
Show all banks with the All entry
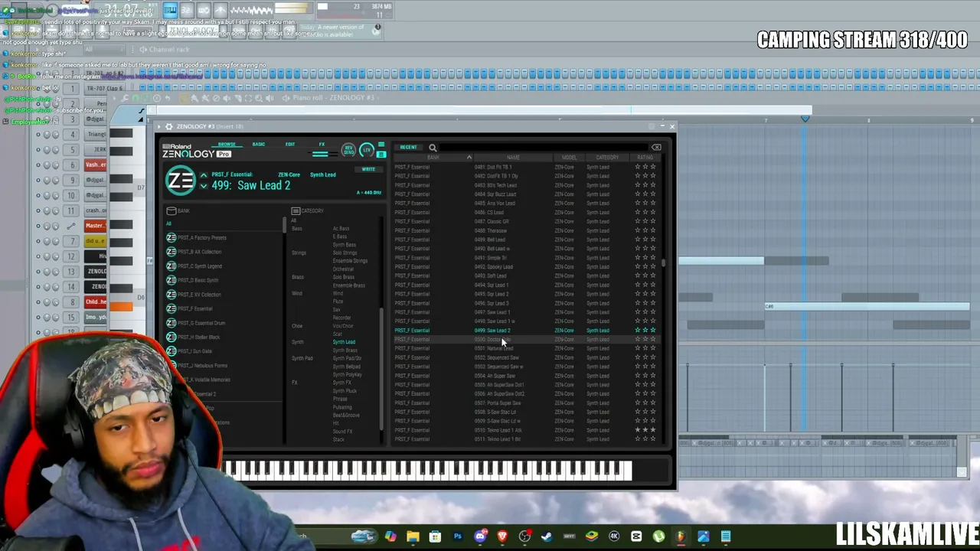169,223
